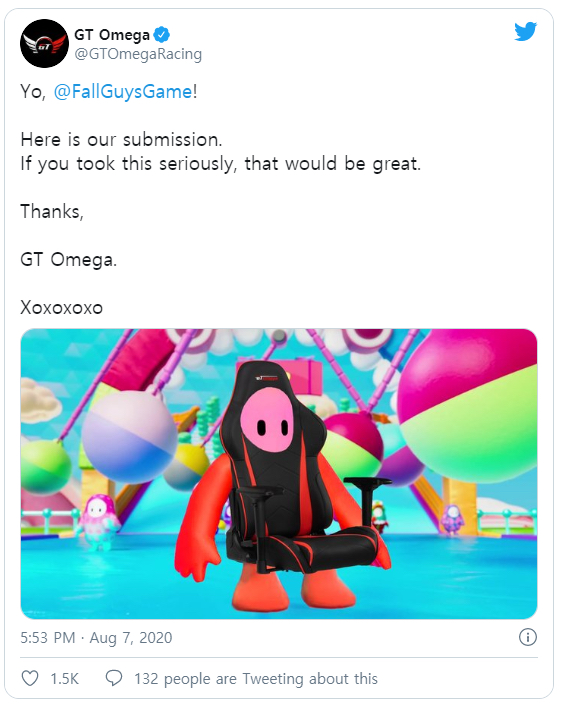Open the GT Omega profile avatar
Image resolution: width=562 pixels, height=706 pixels.
(x=44, y=44)
